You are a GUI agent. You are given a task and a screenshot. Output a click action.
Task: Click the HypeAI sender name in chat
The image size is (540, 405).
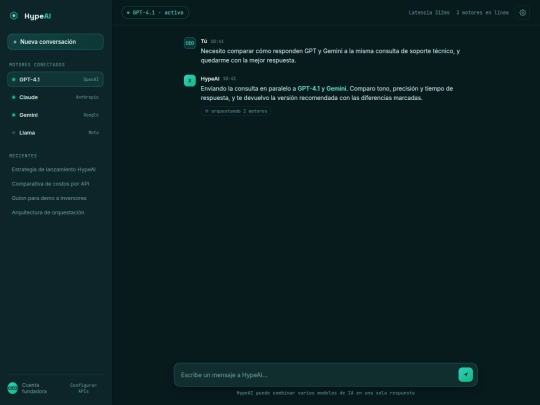[210, 79]
